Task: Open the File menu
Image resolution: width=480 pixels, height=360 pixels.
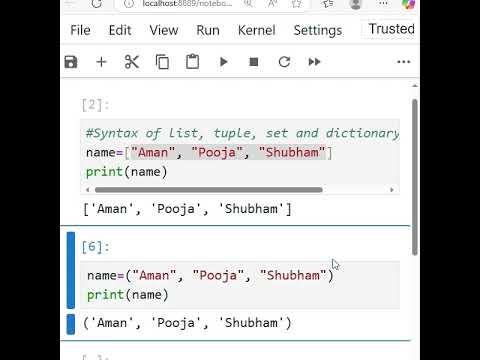Action: 80,30
